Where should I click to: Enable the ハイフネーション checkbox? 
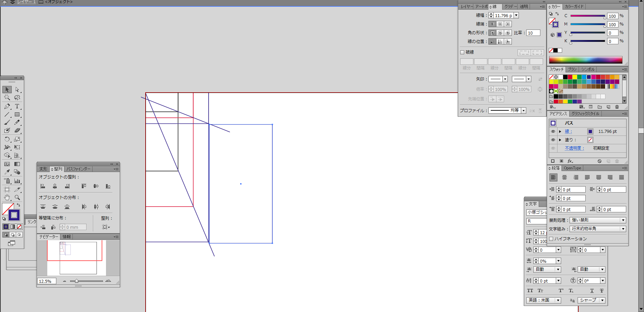(x=551, y=239)
